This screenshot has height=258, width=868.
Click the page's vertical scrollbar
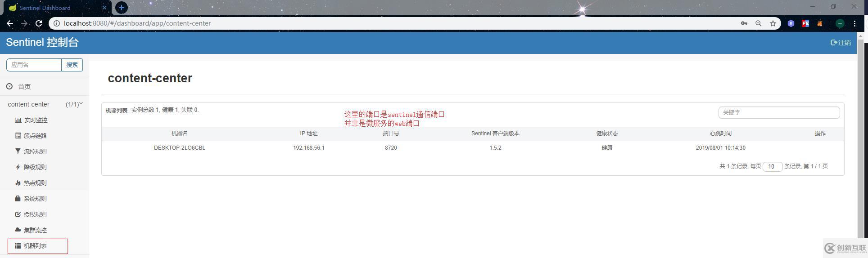point(861,139)
